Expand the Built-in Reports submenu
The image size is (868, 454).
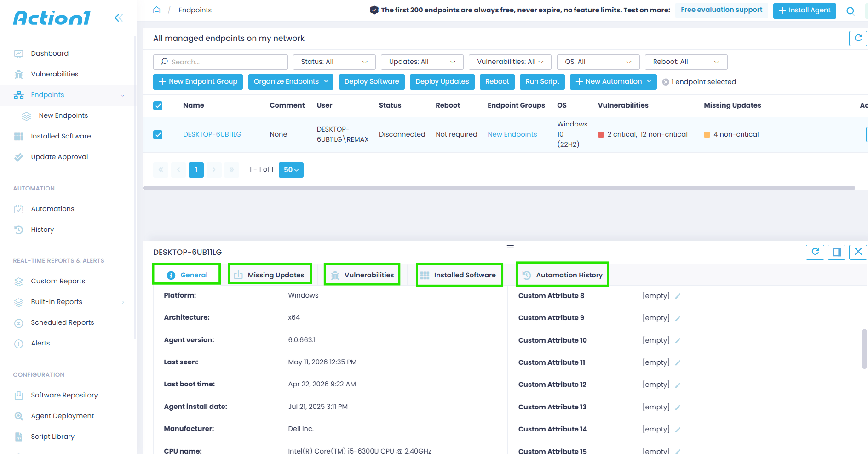[x=123, y=302]
